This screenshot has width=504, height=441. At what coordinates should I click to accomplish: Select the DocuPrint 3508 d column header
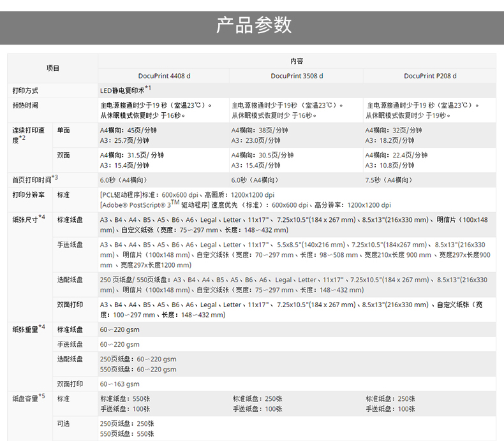point(297,76)
